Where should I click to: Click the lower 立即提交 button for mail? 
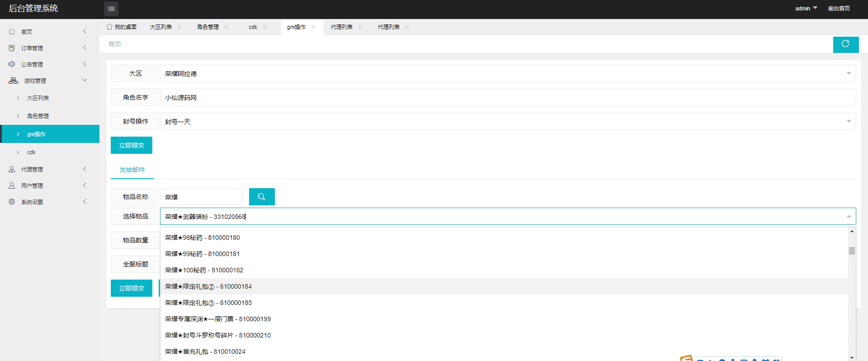click(132, 288)
